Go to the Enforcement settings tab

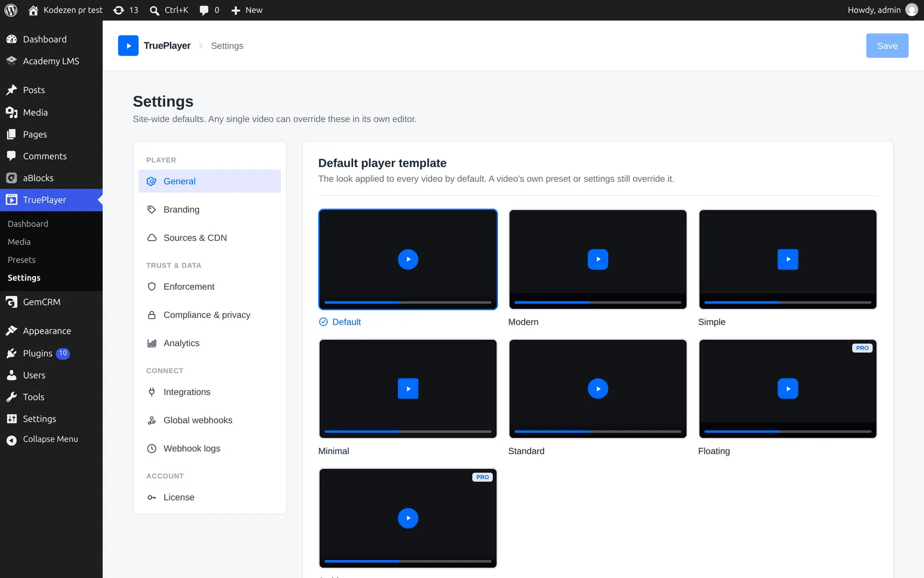[209, 287]
